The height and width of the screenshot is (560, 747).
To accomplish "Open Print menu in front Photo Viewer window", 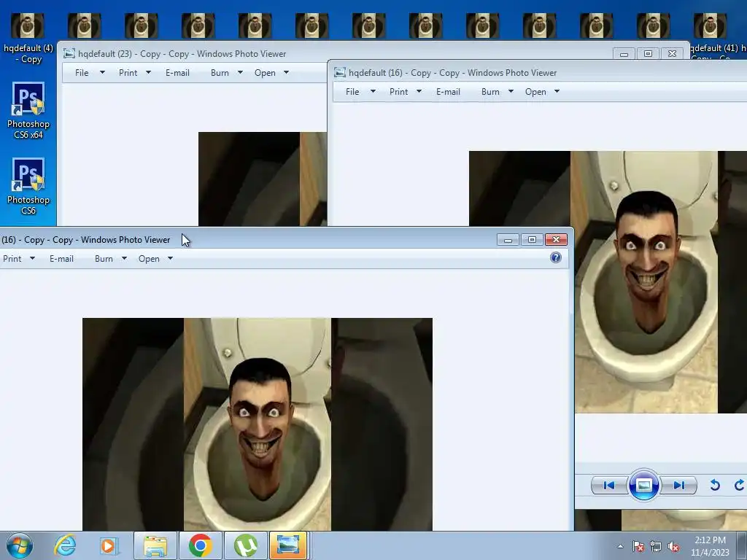I will pyautogui.click(x=12, y=259).
